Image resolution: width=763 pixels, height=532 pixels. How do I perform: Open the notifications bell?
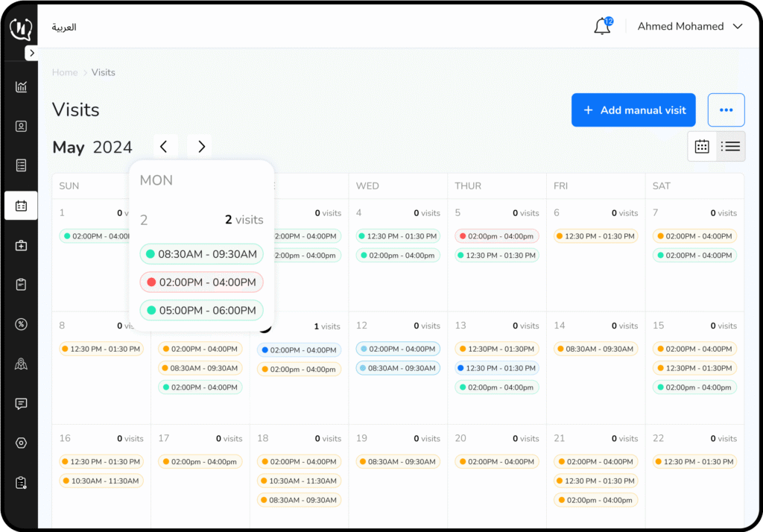point(602,27)
